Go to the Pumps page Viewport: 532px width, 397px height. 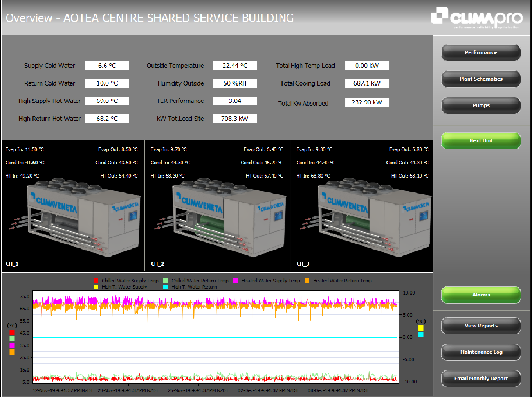[481, 105]
